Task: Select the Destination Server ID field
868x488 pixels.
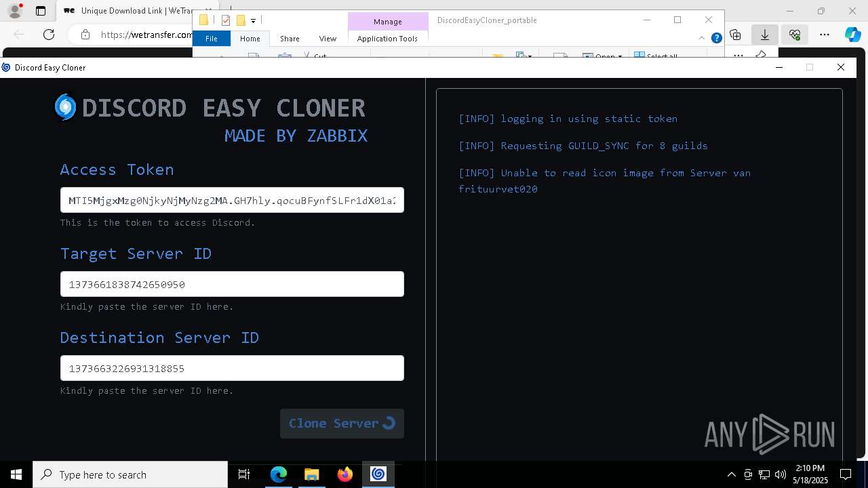Action: (232, 368)
